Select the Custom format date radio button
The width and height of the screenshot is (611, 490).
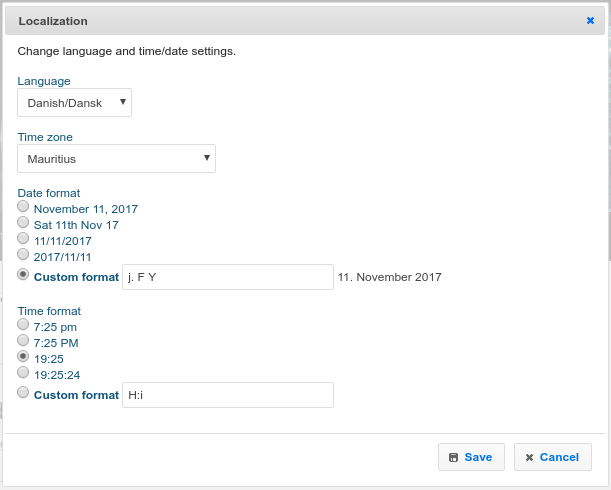click(x=23, y=273)
